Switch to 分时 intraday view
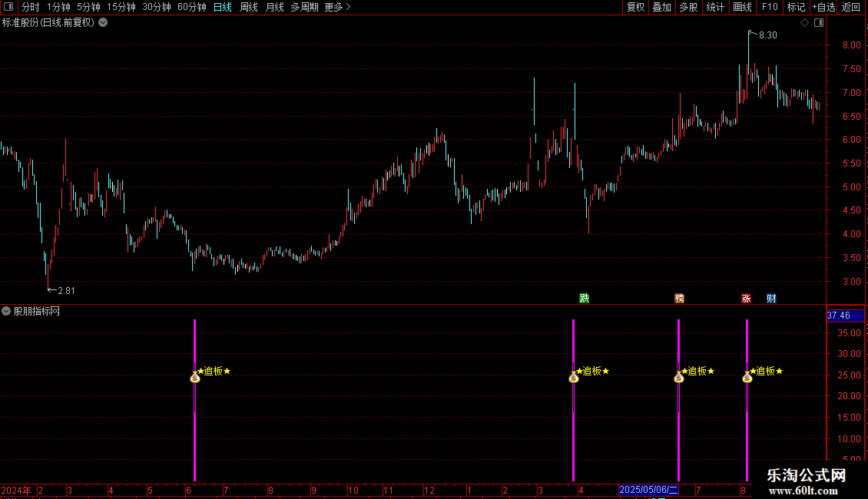The image size is (868, 499). pyautogui.click(x=31, y=7)
